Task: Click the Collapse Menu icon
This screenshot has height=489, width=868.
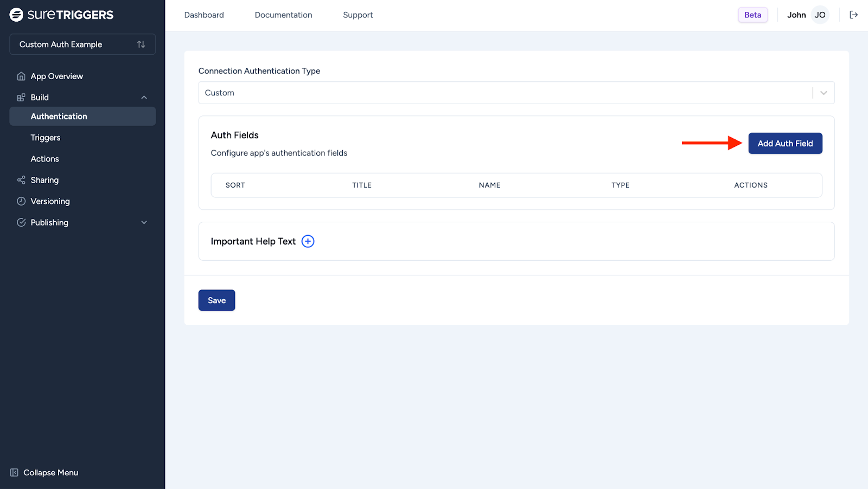Action: coord(14,473)
